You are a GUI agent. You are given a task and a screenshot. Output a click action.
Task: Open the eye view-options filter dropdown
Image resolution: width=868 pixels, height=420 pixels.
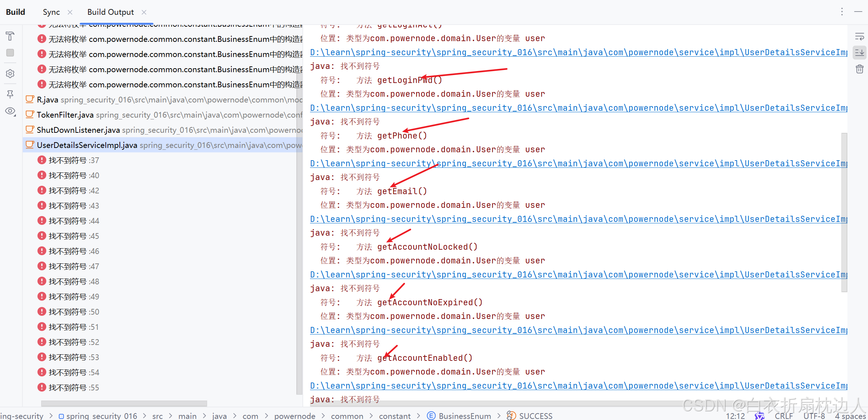(10, 111)
